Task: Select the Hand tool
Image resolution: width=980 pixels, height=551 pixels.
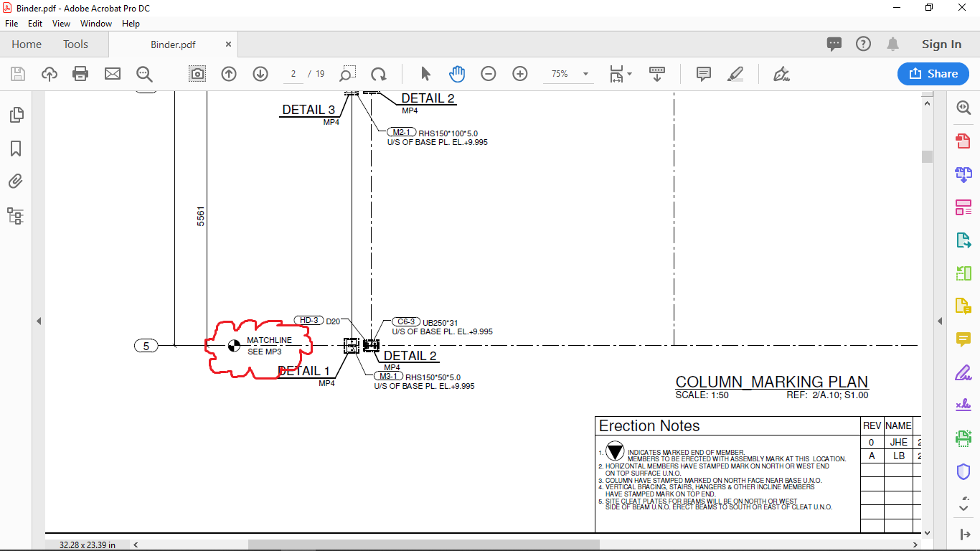Action: click(x=457, y=73)
